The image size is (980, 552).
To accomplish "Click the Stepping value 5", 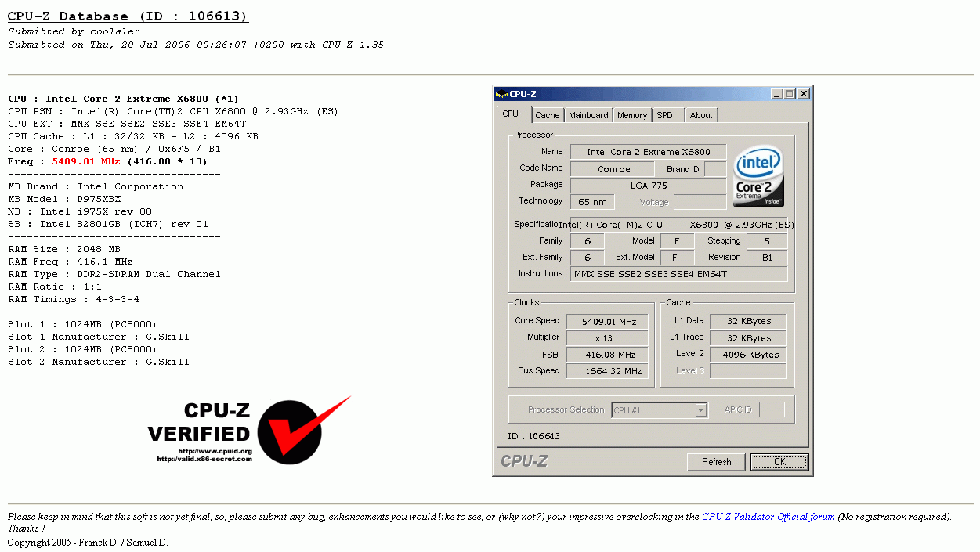I will click(767, 241).
